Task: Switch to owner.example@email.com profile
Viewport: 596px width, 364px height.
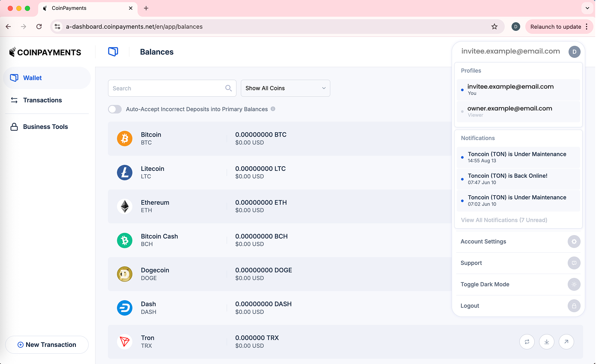Action: click(509, 111)
